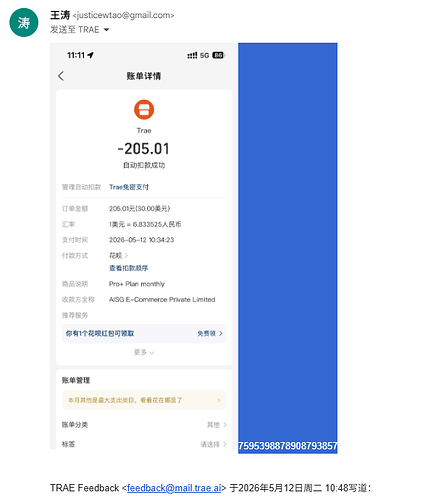This screenshot has width=427, height=500.
Task: Click exchange rate 1美元 = 6.833525人民币
Action: click(x=145, y=224)
